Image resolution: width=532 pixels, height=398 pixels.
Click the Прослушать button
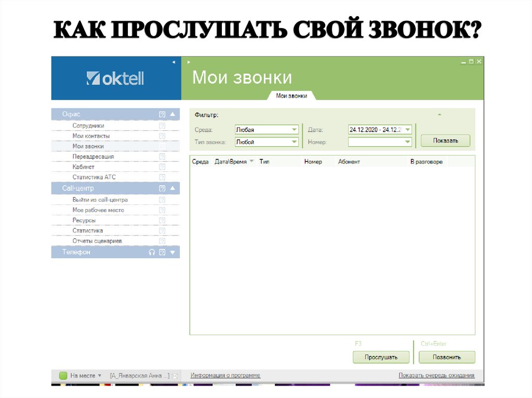(381, 357)
